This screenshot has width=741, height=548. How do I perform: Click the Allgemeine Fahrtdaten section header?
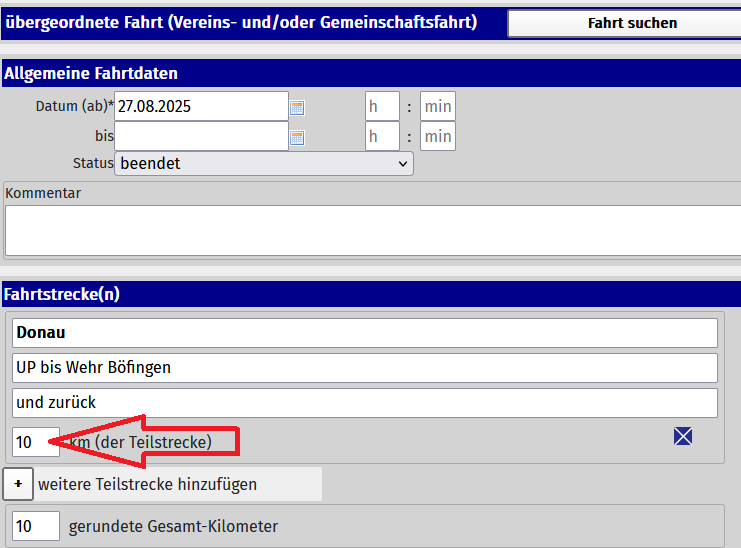coord(91,73)
